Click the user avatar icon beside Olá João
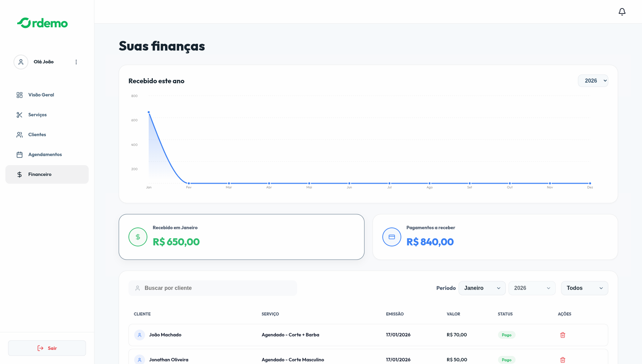The width and height of the screenshot is (642, 364). click(21, 62)
